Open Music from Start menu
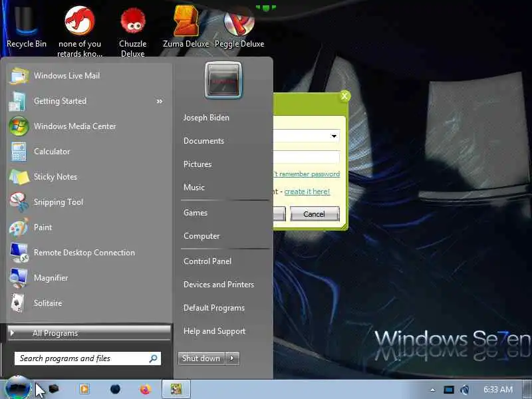 coord(194,188)
